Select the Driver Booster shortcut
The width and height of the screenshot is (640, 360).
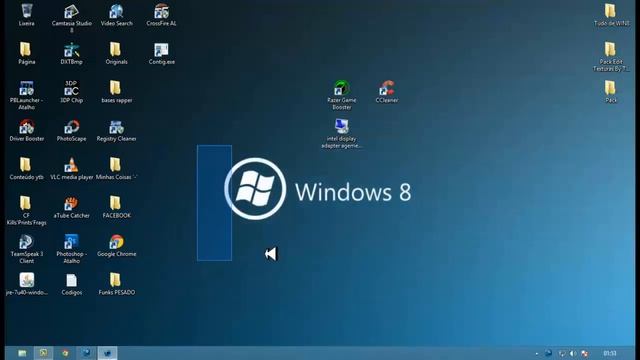pos(27,127)
